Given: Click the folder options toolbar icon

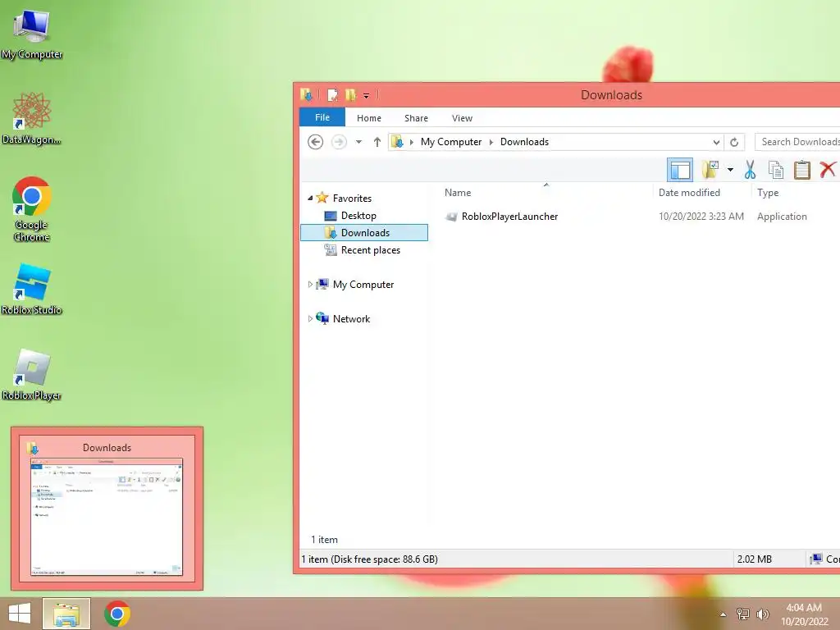Looking at the screenshot, I should click(710, 170).
